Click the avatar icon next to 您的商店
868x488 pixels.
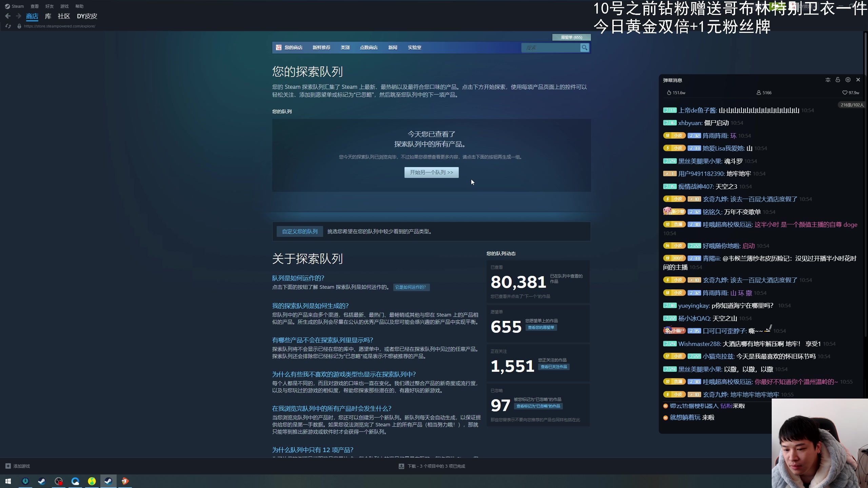pyautogui.click(x=279, y=47)
